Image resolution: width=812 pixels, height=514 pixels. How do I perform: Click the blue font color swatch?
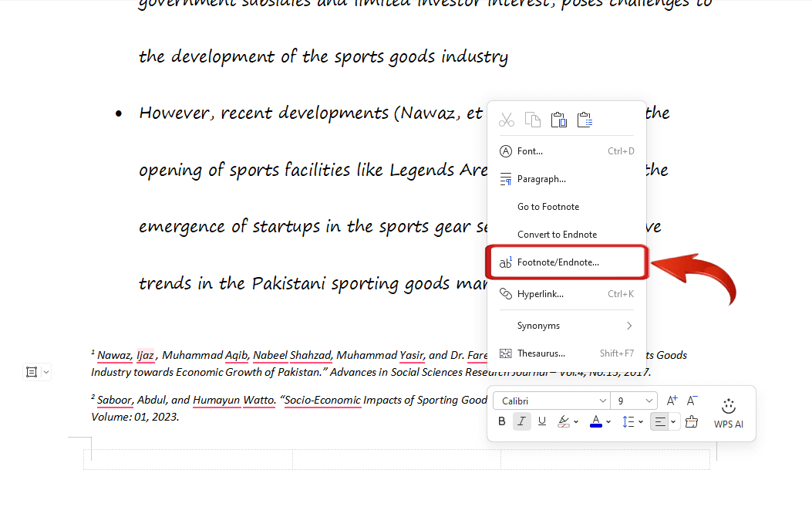[x=595, y=421]
